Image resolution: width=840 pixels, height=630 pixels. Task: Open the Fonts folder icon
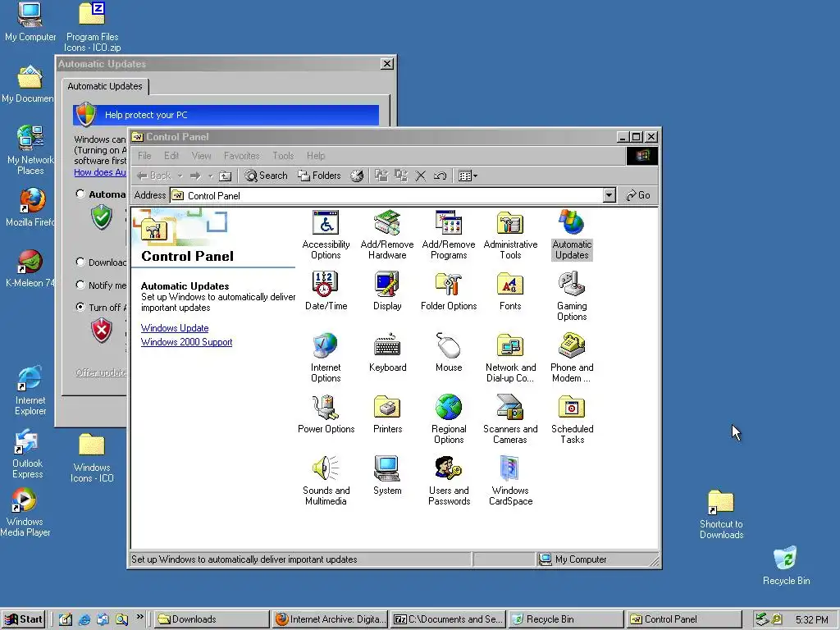[x=510, y=291]
